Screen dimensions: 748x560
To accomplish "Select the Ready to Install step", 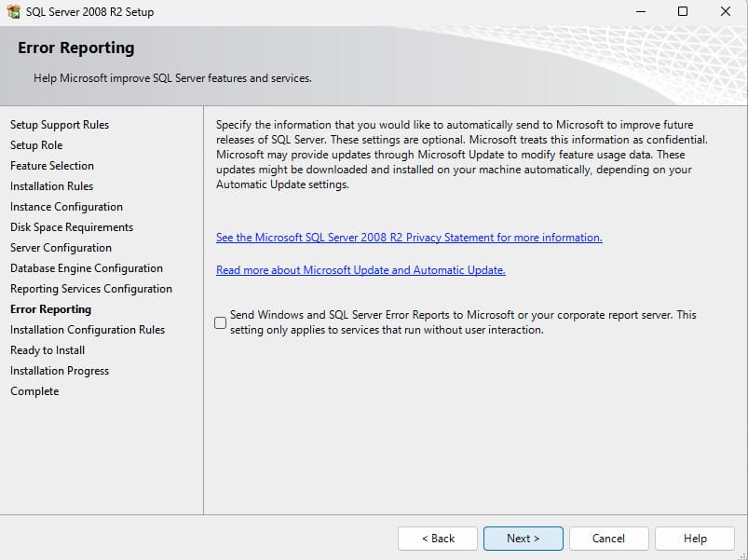I will click(x=48, y=350).
